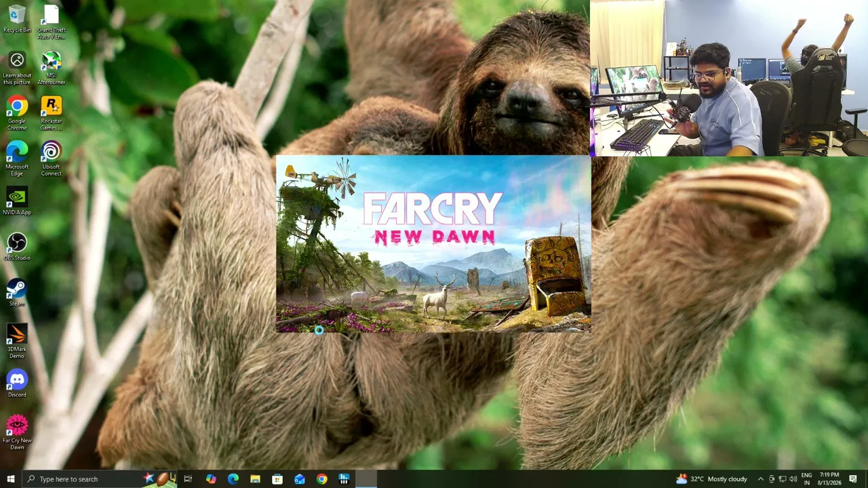Click the taskbar search box
Screen dimensions: 868x488
(x=100, y=479)
